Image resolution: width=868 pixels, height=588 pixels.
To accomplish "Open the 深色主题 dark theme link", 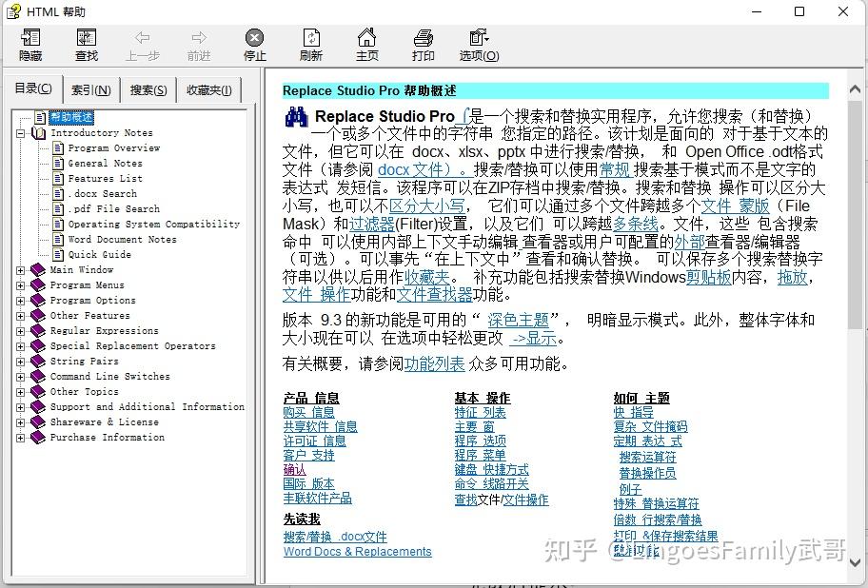I will click(x=518, y=320).
